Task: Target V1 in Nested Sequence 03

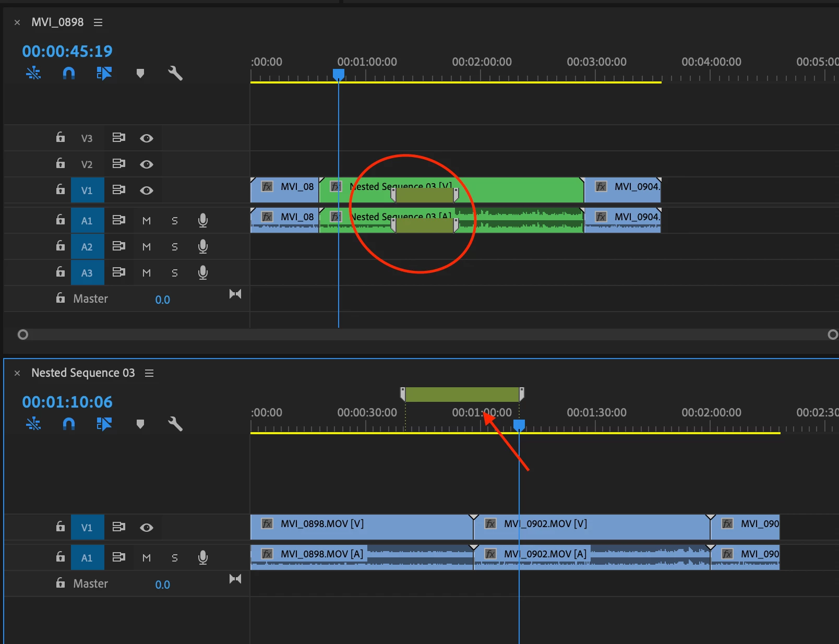Action: 87,528
